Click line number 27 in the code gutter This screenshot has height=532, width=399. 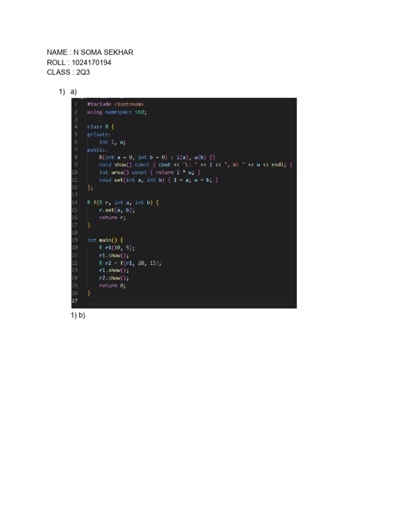coord(75,301)
